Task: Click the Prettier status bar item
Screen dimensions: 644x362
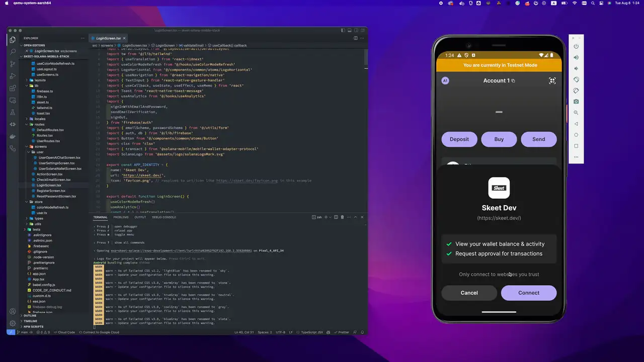Action: 343,332
